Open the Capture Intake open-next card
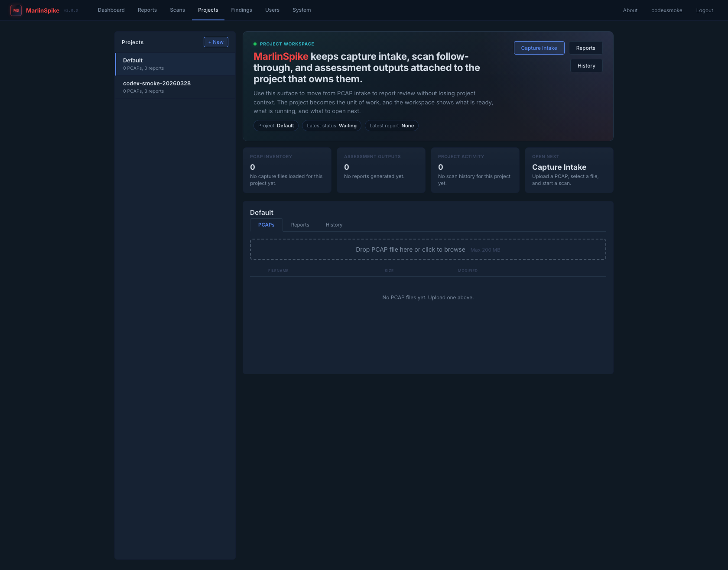The image size is (728, 570). 569,170
